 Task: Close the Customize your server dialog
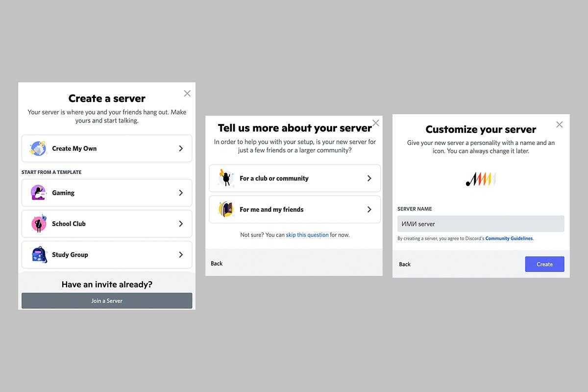point(560,124)
